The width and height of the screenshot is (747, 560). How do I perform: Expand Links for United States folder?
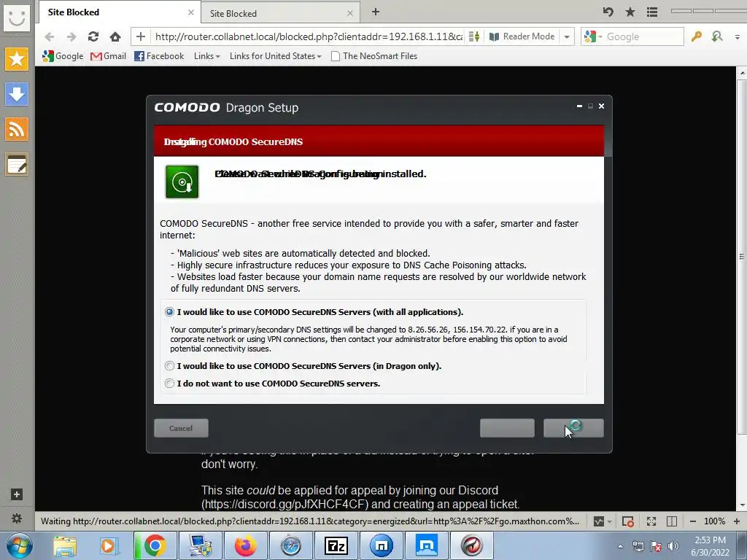(275, 56)
